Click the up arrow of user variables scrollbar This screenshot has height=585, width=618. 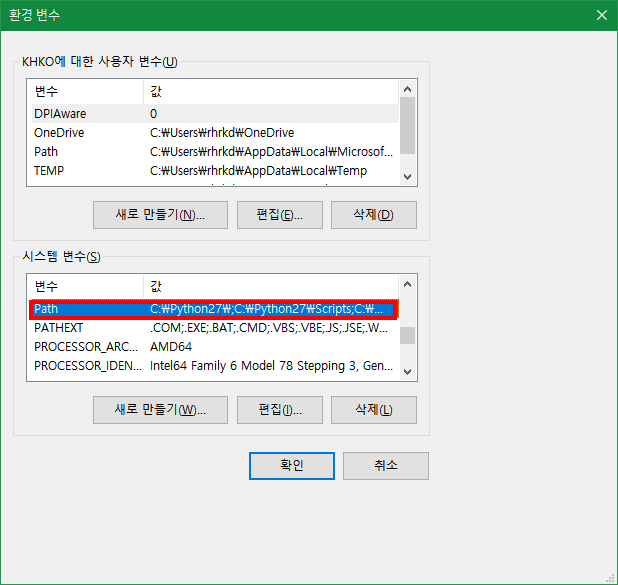coord(408,89)
